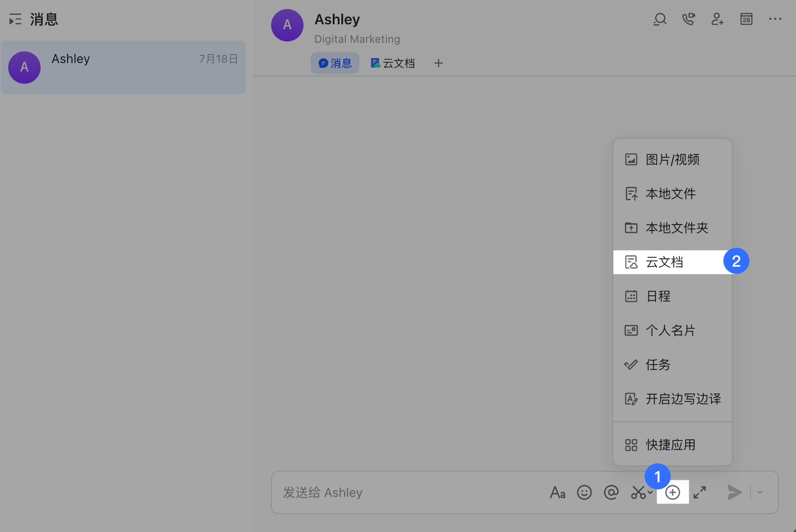This screenshot has height=532, width=796.
Task: Expand the message editor to full size
Action: click(699, 492)
